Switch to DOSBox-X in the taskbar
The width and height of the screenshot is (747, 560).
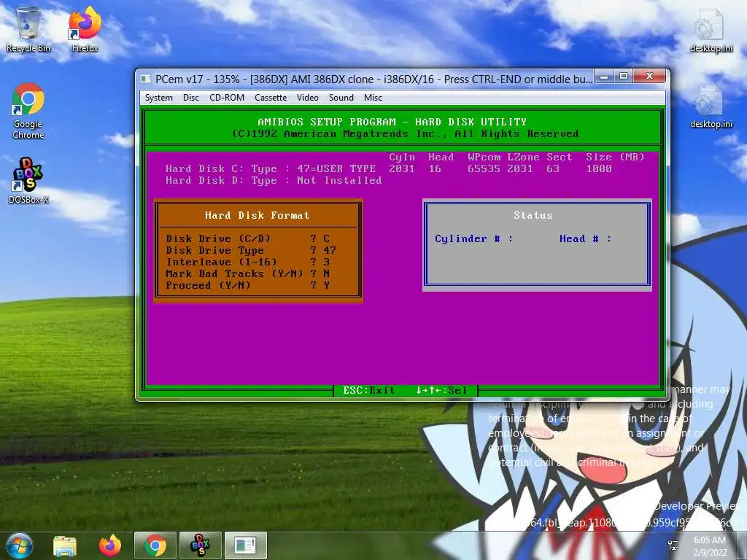pos(201,545)
